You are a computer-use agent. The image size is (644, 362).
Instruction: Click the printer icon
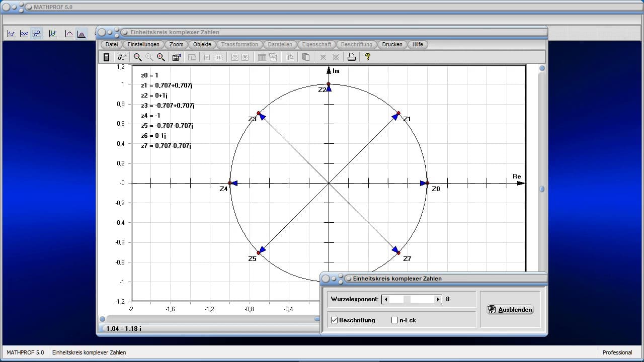pyautogui.click(x=352, y=57)
